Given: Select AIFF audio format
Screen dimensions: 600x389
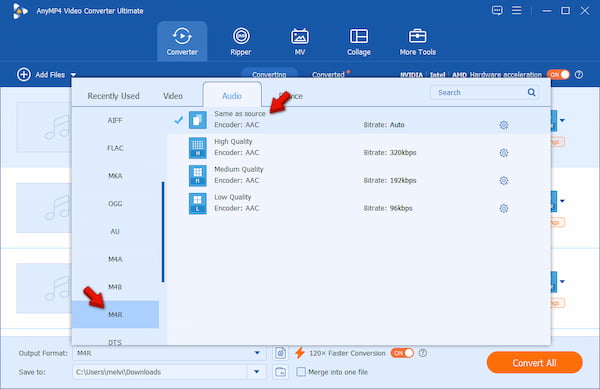Looking at the screenshot, I should [115, 120].
